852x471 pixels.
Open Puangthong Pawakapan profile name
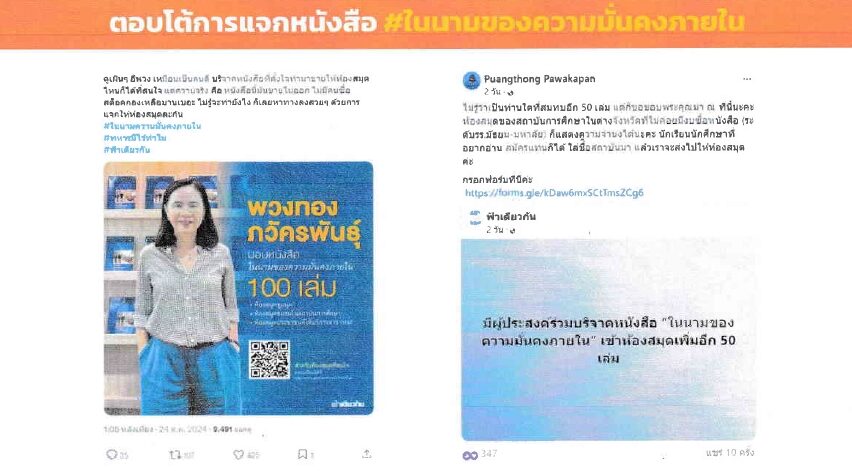540,79
